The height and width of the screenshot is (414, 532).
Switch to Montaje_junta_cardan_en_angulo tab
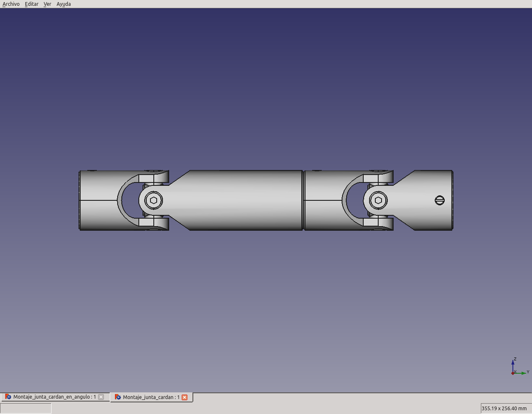click(54, 397)
